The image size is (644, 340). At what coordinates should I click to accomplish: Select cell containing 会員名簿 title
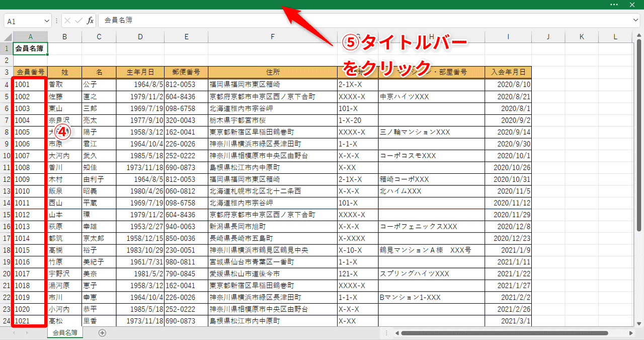30,48
